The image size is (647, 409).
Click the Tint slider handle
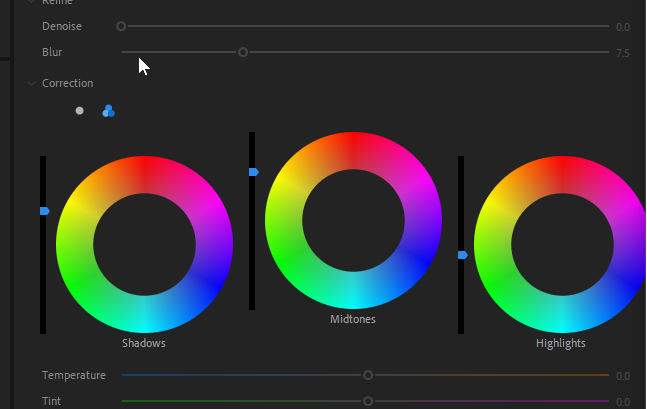click(368, 401)
